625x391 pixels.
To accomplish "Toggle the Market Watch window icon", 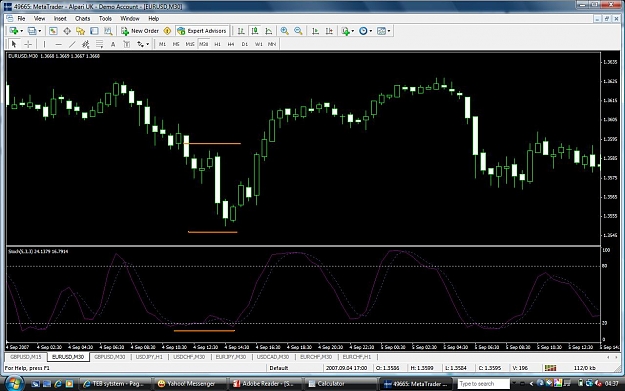I will tap(53, 31).
